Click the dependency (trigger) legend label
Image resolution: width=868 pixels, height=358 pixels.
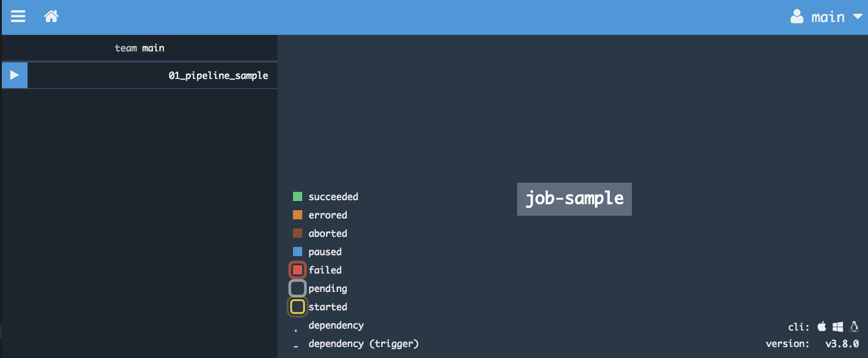pos(364,344)
